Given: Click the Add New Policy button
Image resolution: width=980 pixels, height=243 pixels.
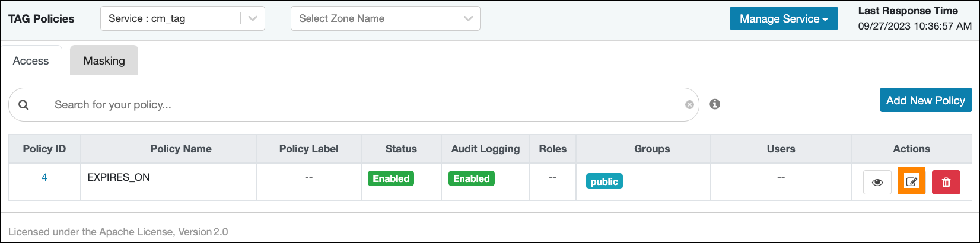Looking at the screenshot, I should (925, 101).
